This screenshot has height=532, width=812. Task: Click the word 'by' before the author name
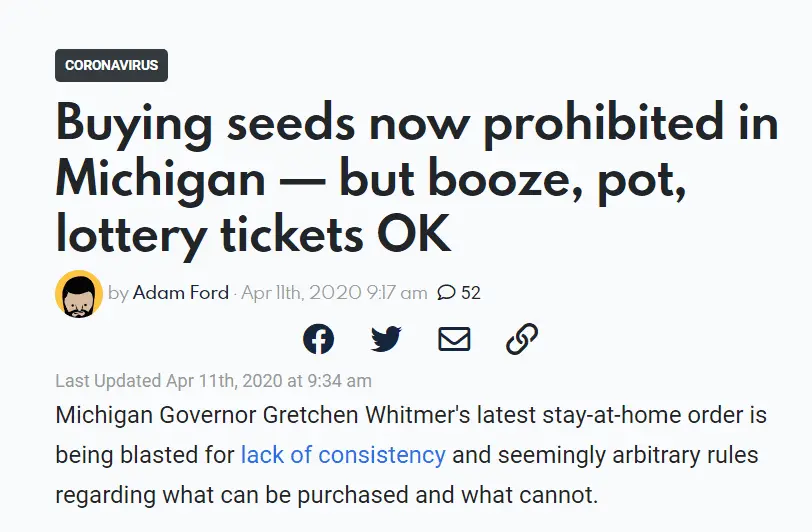coord(118,293)
